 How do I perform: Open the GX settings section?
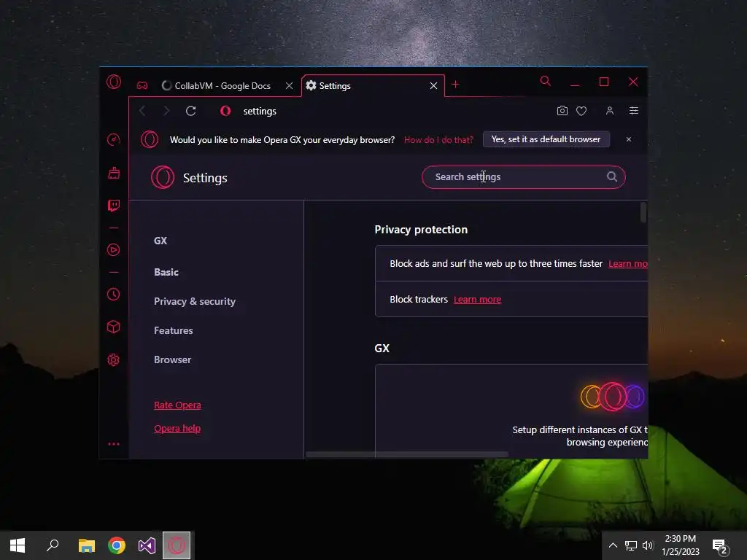pyautogui.click(x=160, y=241)
